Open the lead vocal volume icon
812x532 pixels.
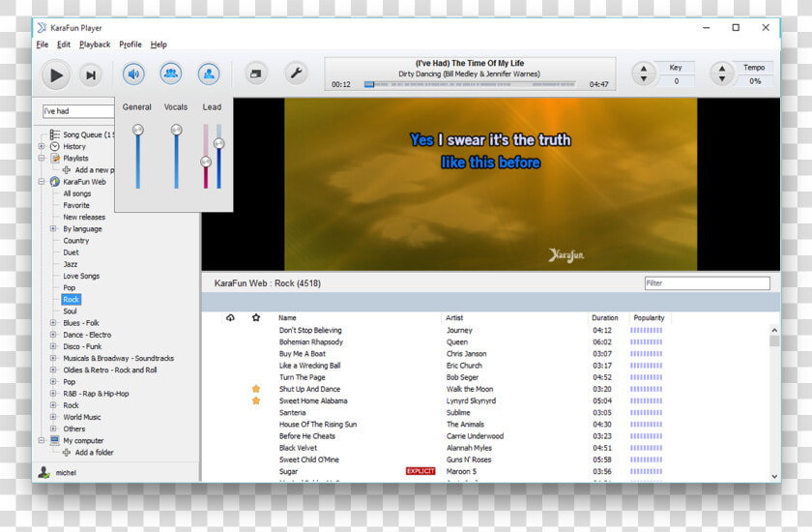click(x=209, y=74)
